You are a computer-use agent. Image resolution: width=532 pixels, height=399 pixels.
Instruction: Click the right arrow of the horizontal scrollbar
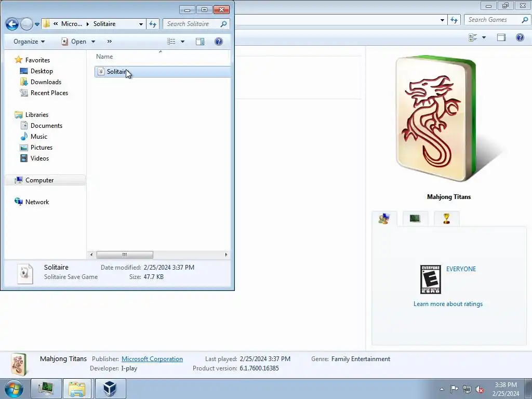pyautogui.click(x=227, y=255)
